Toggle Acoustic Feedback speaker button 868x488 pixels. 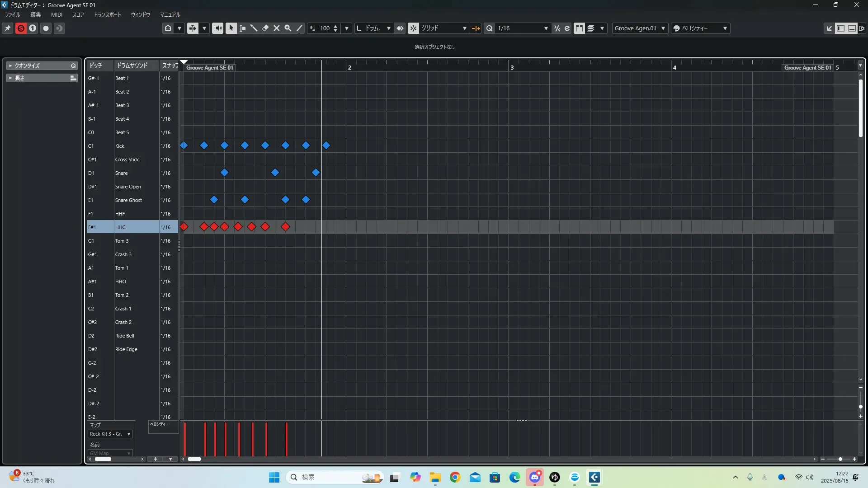217,28
